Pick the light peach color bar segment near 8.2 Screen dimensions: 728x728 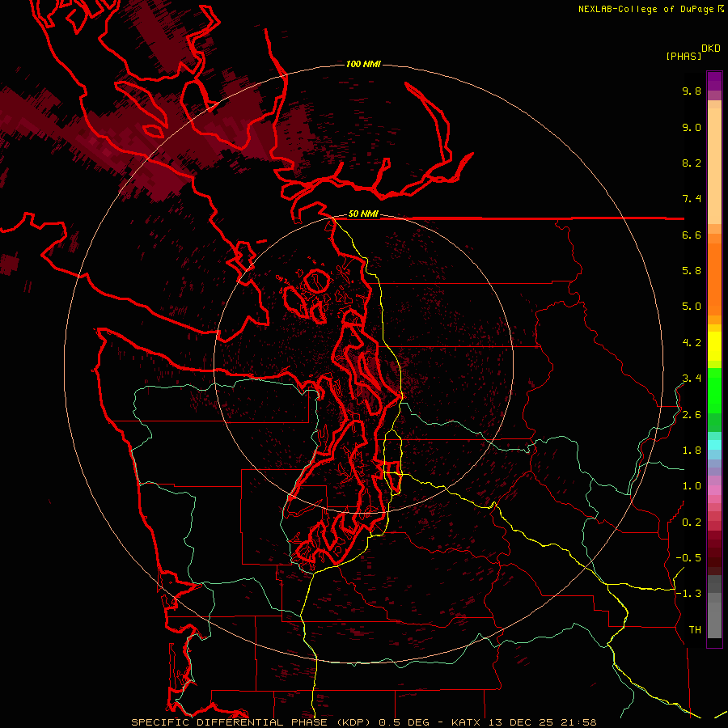point(714,166)
